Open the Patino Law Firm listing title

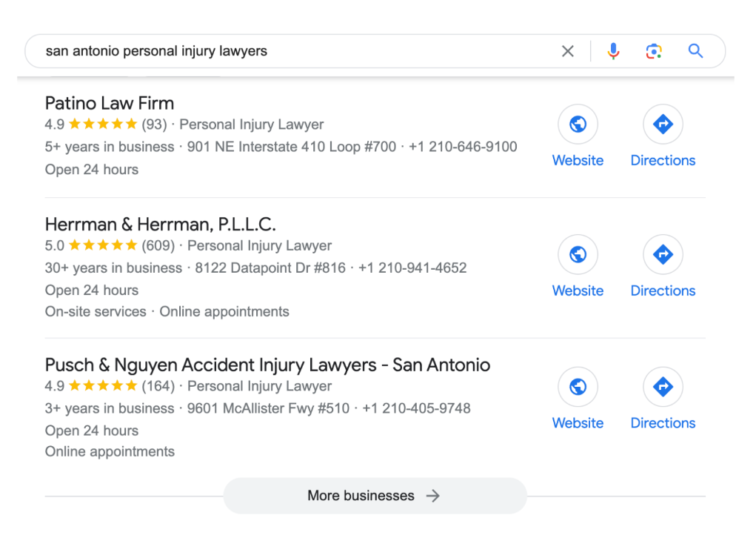[110, 103]
